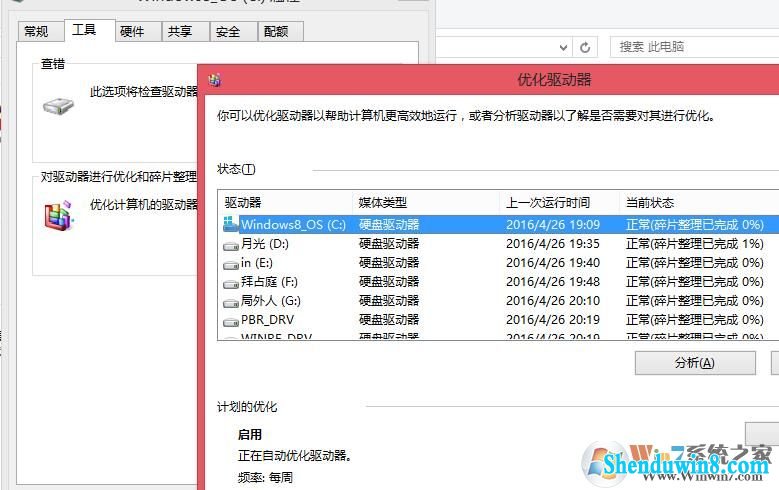The height and width of the screenshot is (490, 779).
Task: Open the 配额 tab
Action: (281, 31)
